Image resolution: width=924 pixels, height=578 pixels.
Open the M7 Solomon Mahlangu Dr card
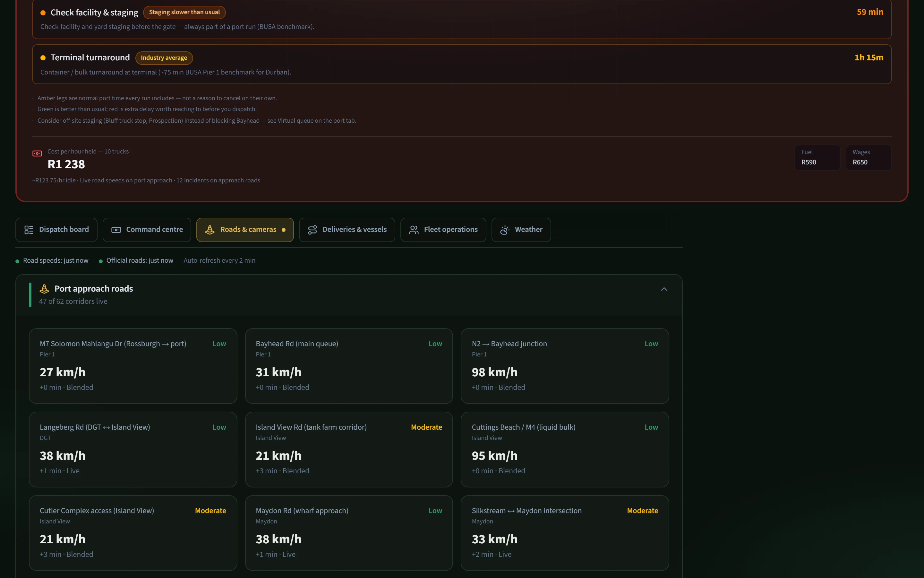(133, 366)
